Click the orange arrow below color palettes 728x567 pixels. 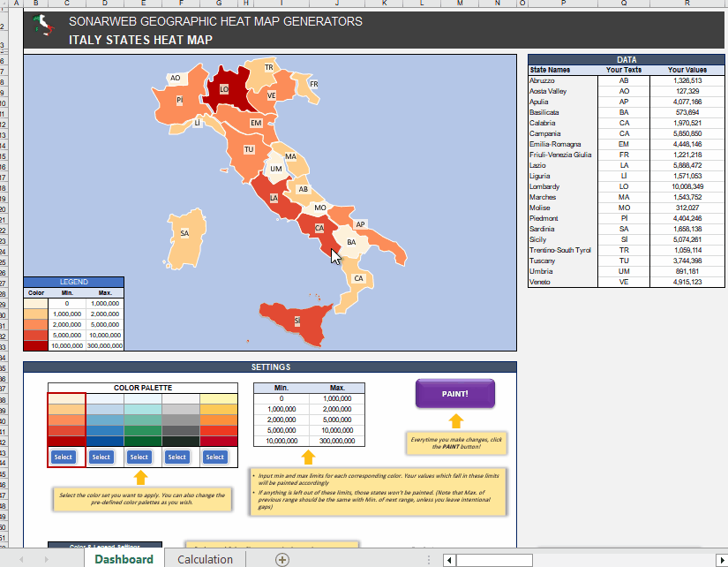[140, 477]
